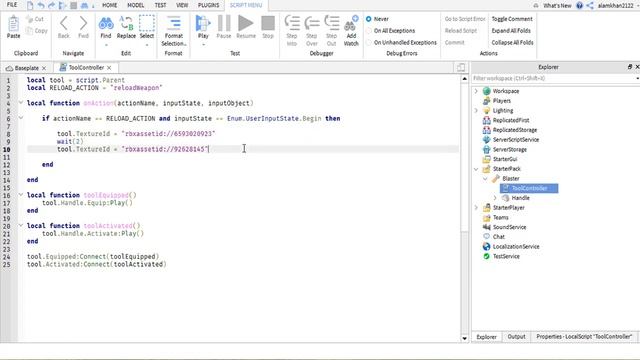Click the new file icon in title bar
This screenshot has width=640, height=360.
tap(30, 5)
